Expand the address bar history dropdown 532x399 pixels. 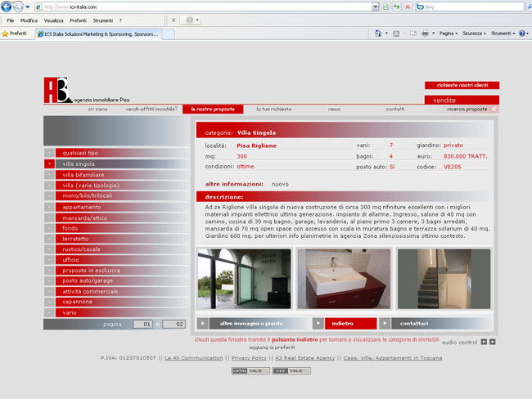click(375, 7)
